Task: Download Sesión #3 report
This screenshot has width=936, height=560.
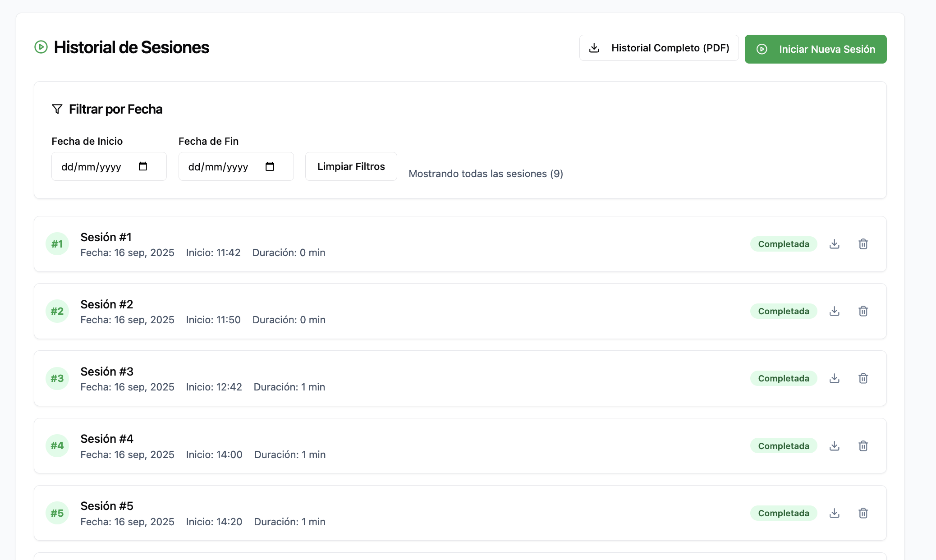Action: (834, 378)
